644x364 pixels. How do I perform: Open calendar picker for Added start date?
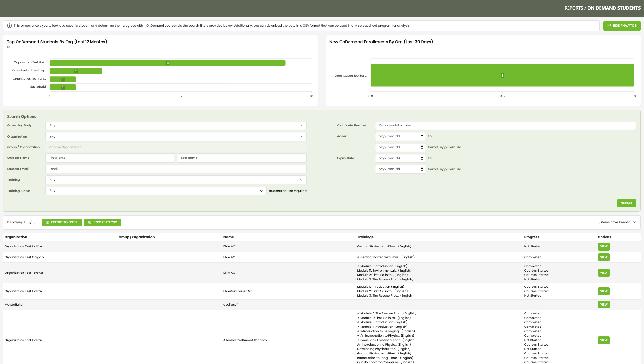[422, 137]
